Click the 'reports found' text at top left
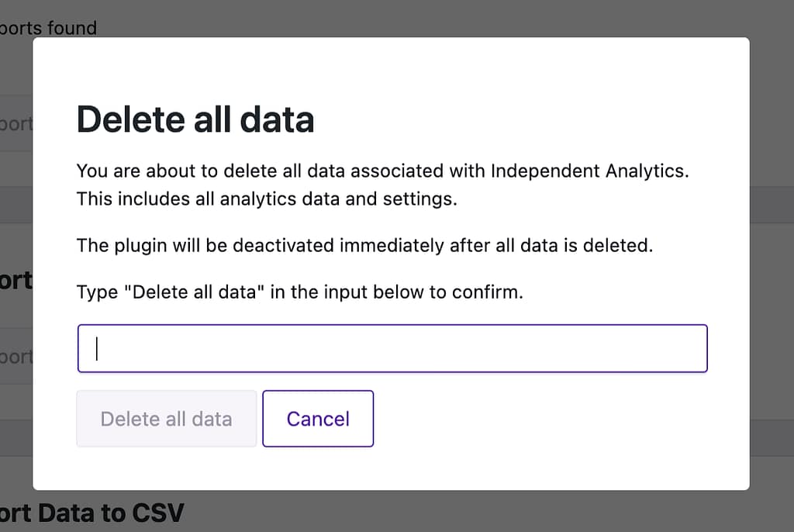This screenshot has height=532, width=794. pos(49,28)
